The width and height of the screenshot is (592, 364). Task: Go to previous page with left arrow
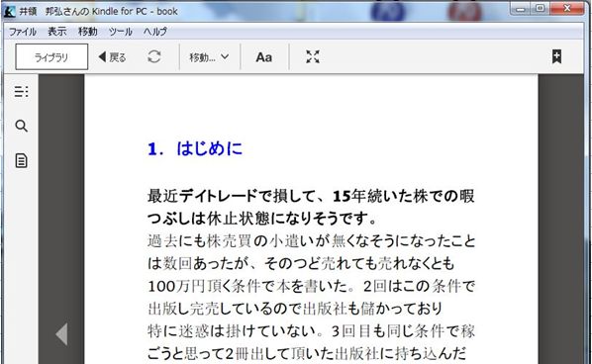pyautogui.click(x=61, y=334)
